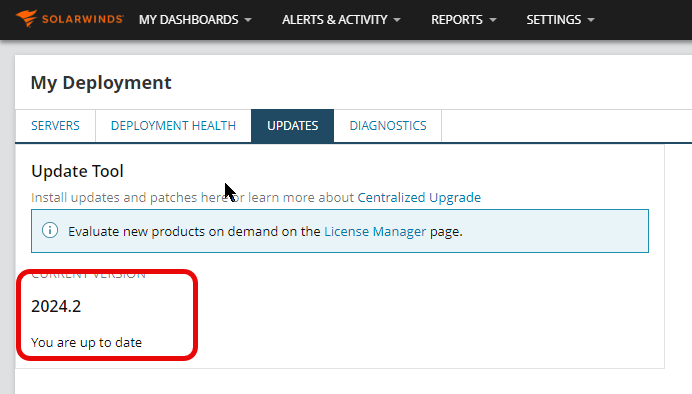This screenshot has width=692, height=394.
Task: Click the Update Tool heading
Action: [x=77, y=171]
